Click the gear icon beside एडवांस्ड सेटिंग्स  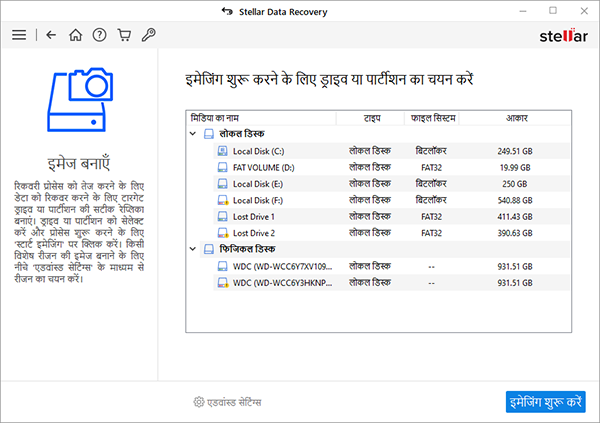point(199,402)
